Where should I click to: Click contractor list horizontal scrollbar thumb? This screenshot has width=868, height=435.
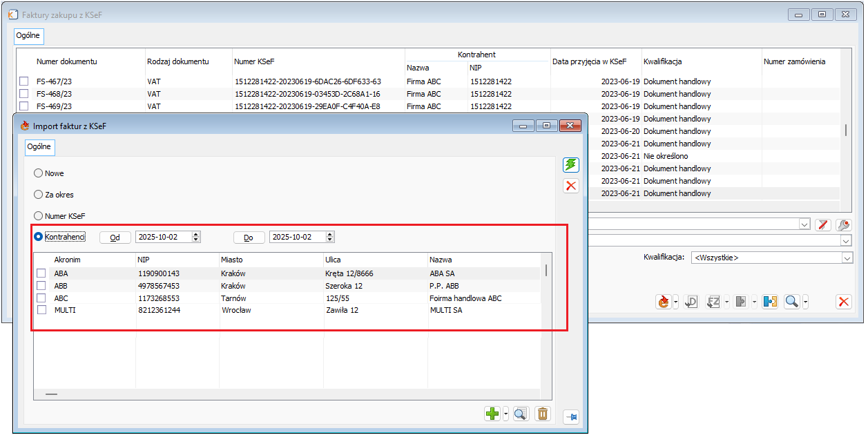coord(51,394)
